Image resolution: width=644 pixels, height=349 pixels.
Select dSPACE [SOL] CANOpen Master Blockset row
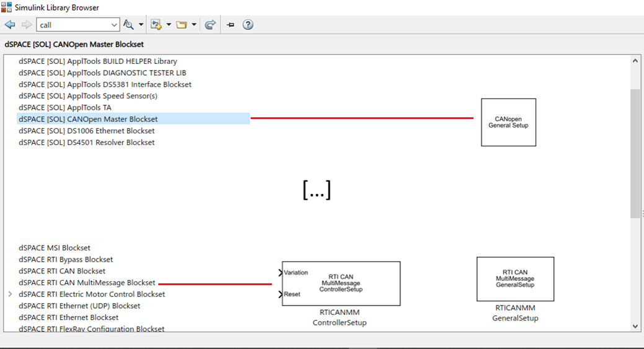133,118
